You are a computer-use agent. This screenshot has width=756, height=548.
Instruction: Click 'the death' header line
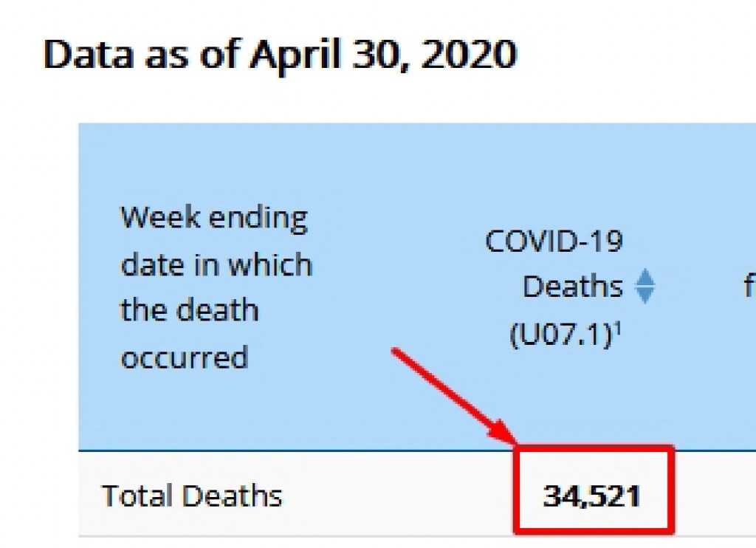(x=189, y=311)
